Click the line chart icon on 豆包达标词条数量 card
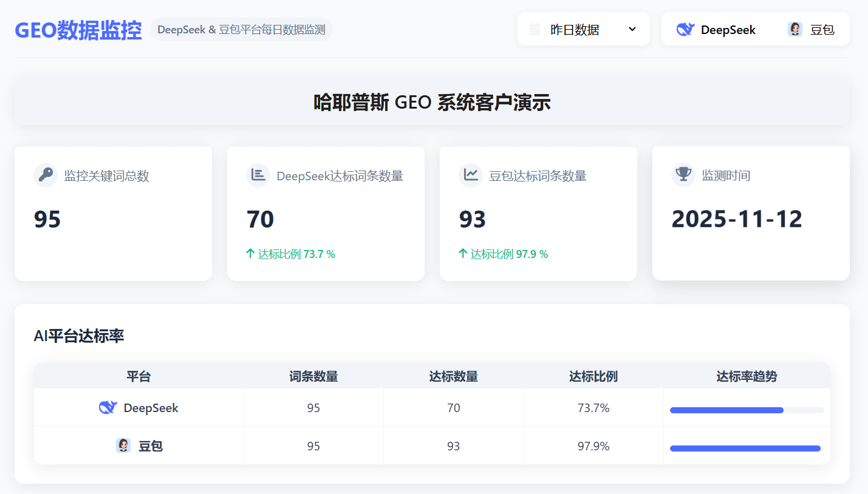The height and width of the screenshot is (494, 868). pos(471,175)
